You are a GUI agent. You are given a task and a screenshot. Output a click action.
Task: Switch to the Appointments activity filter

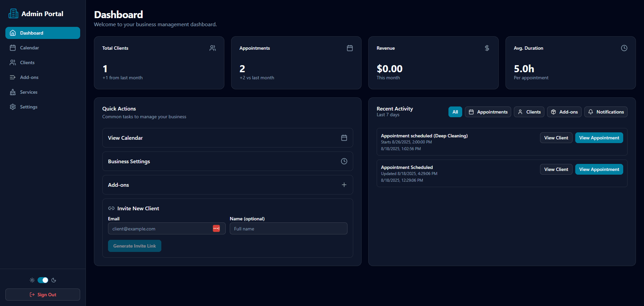488,112
